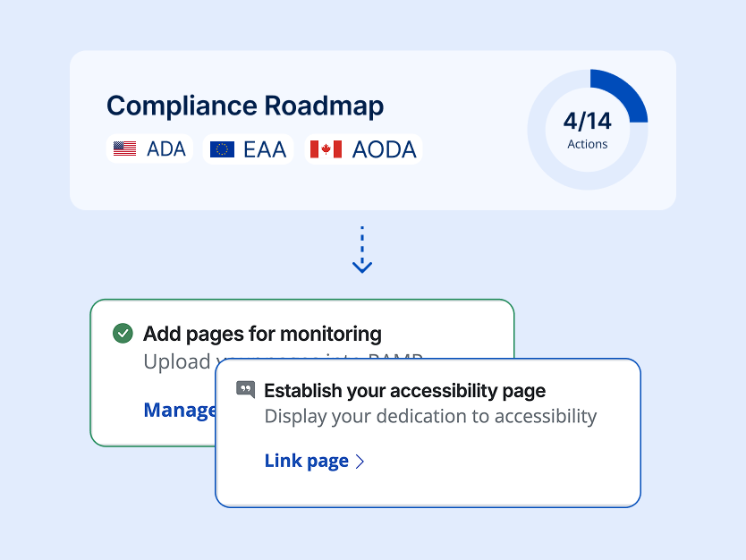The height and width of the screenshot is (560, 746).
Task: Click the quote bubble icon on accessibility card
Action: [x=246, y=389]
